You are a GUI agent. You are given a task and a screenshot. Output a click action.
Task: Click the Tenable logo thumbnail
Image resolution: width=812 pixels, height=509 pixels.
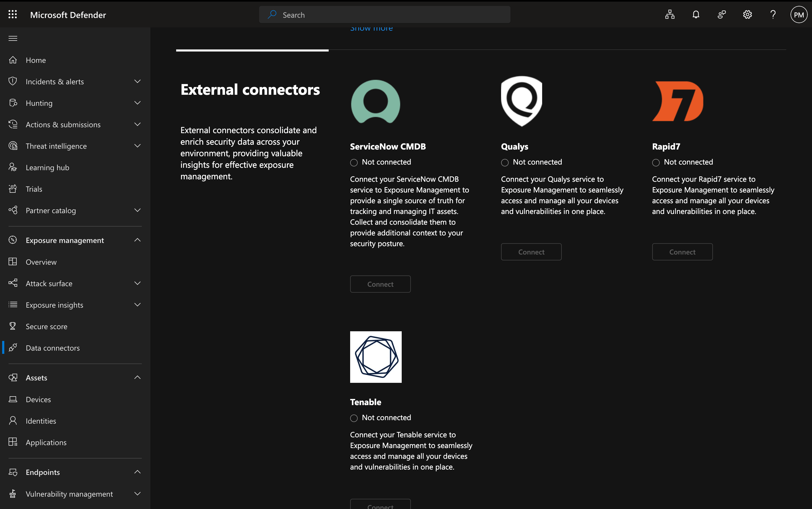tap(376, 357)
